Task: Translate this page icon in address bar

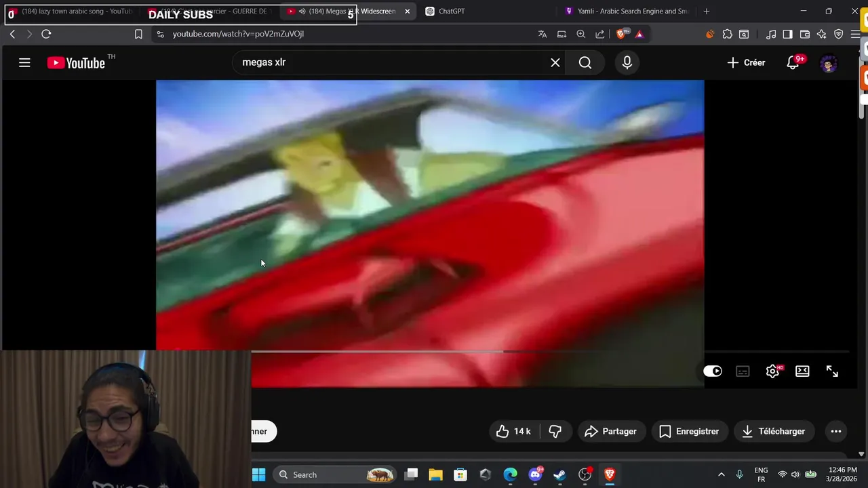Action: tap(542, 34)
